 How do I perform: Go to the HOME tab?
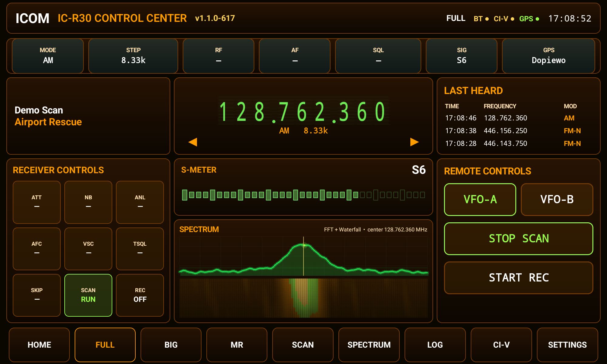click(x=39, y=345)
